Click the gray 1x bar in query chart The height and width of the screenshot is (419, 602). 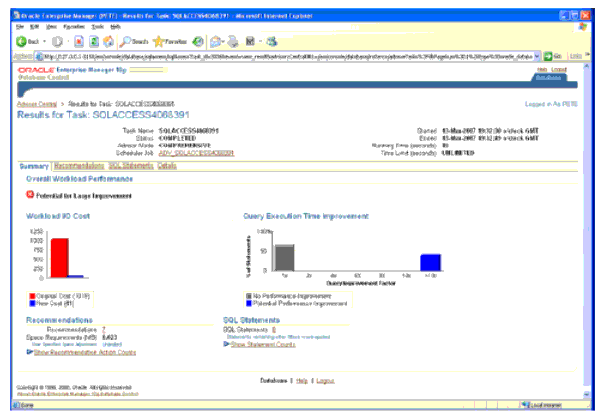[285, 258]
